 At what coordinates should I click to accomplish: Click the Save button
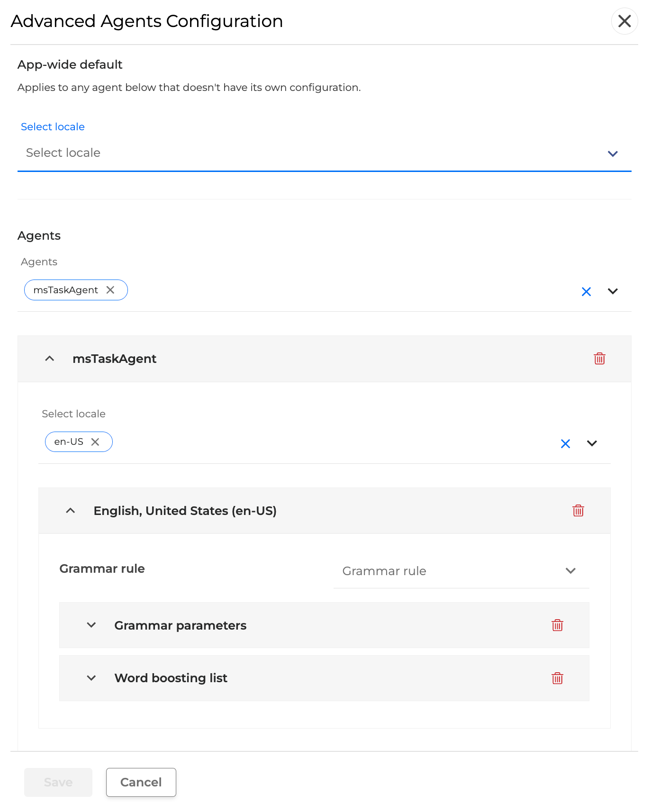58,782
